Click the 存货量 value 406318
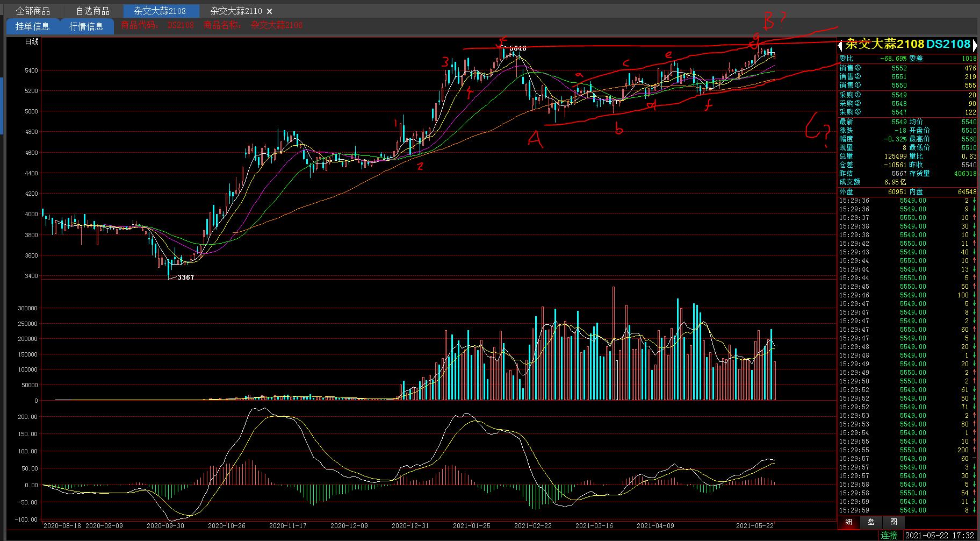980x541 pixels. coord(965,174)
